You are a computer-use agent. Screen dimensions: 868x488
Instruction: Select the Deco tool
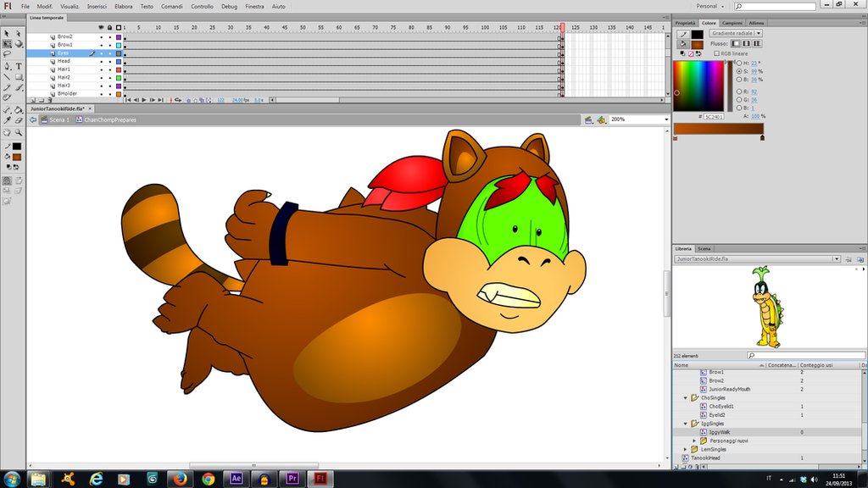point(7,98)
